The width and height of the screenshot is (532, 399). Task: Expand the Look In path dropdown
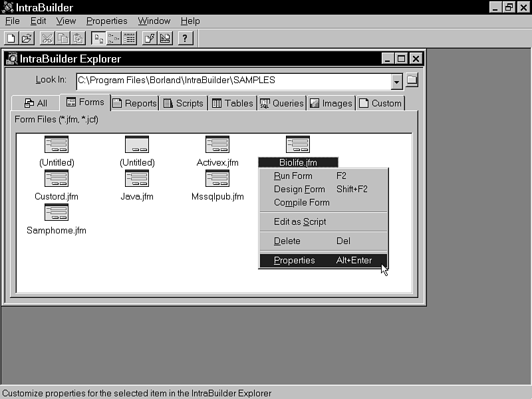[397, 81]
